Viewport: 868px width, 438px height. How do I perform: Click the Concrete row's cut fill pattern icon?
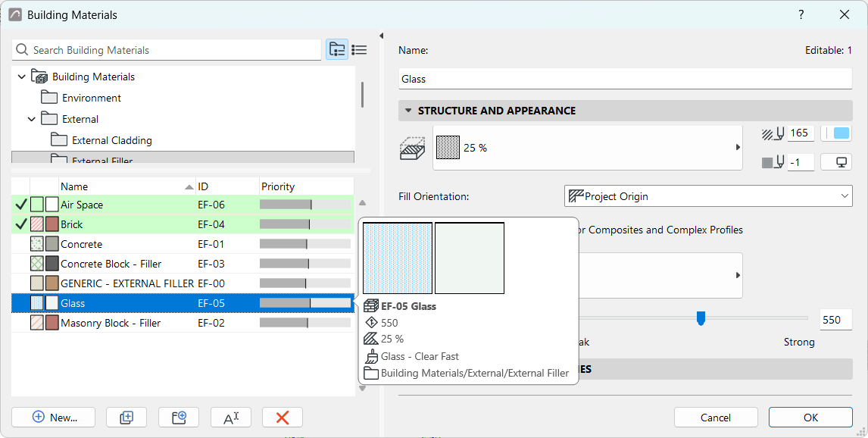37,244
